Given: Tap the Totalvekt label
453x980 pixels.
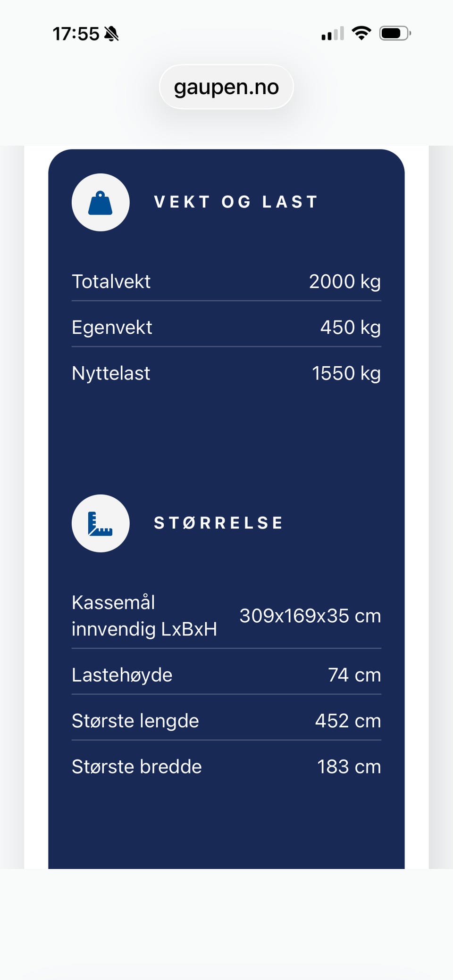Looking at the screenshot, I should (111, 282).
